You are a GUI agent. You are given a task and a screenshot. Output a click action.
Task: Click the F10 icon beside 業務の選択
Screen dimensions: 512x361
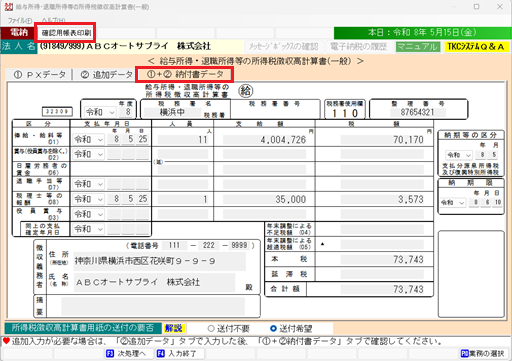click(x=465, y=353)
